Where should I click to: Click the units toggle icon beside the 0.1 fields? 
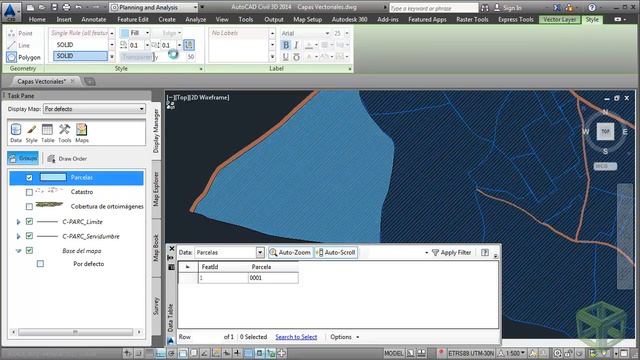coord(189,45)
